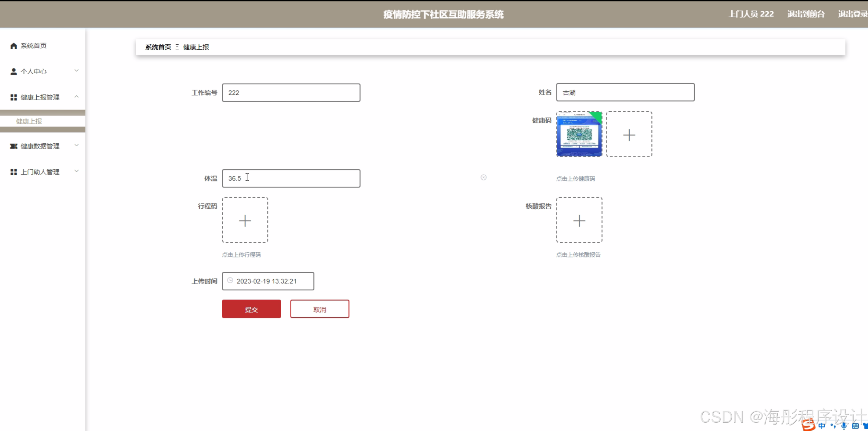Click plus icon to upload 核酸报告
The image size is (868, 431).
pyautogui.click(x=579, y=221)
